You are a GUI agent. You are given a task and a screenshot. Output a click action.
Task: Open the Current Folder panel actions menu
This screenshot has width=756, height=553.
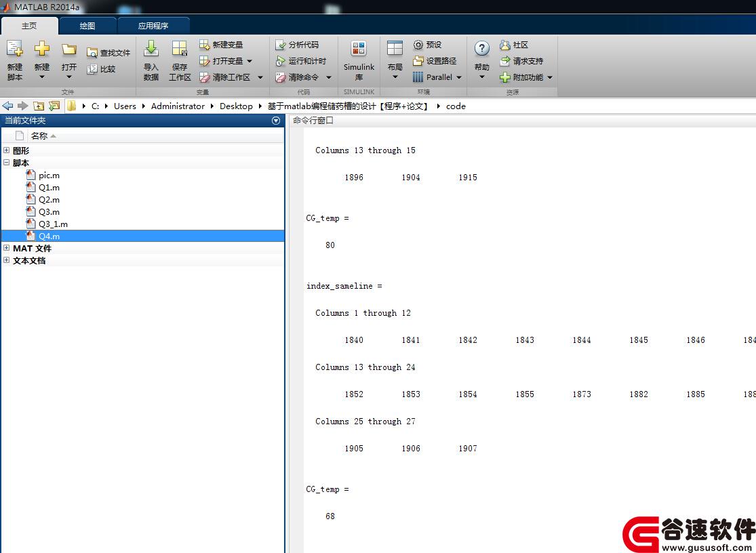[276, 121]
